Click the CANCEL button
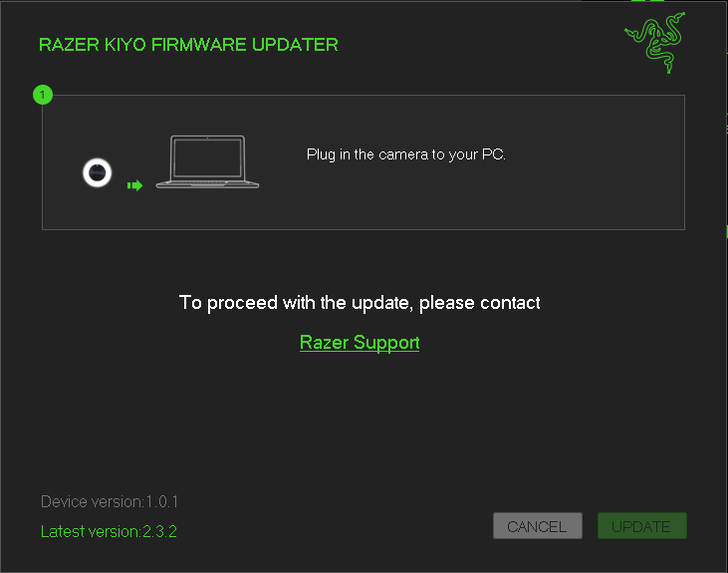The image size is (728, 573). [537, 526]
